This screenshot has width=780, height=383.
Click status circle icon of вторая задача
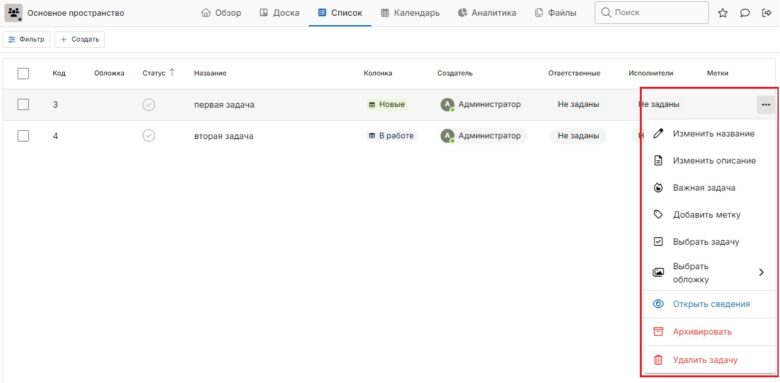(x=149, y=136)
